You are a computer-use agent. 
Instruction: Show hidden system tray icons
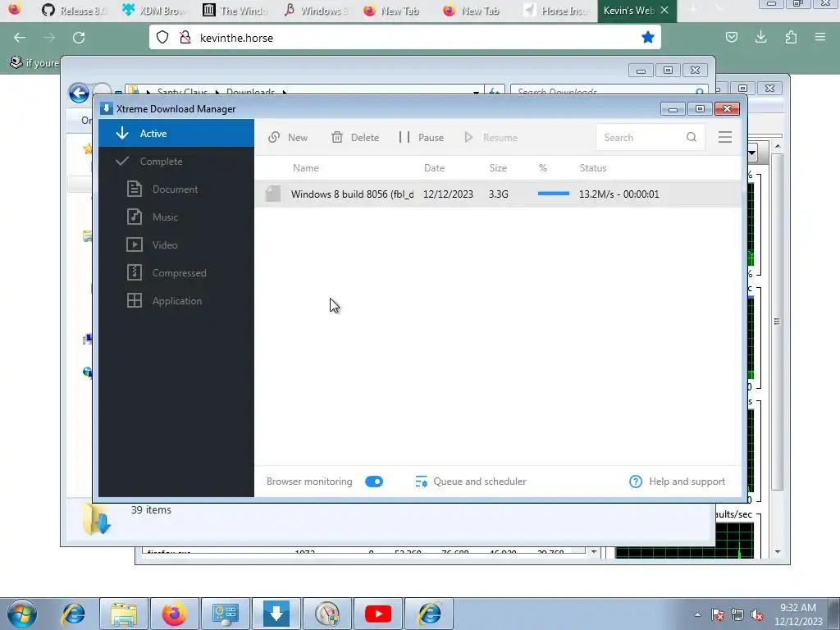point(697,614)
